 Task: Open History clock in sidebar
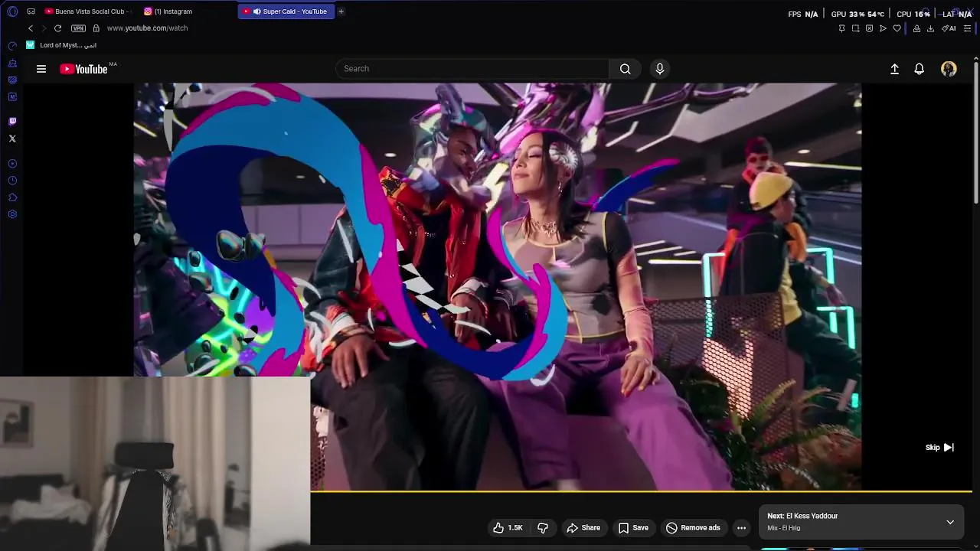coord(12,181)
